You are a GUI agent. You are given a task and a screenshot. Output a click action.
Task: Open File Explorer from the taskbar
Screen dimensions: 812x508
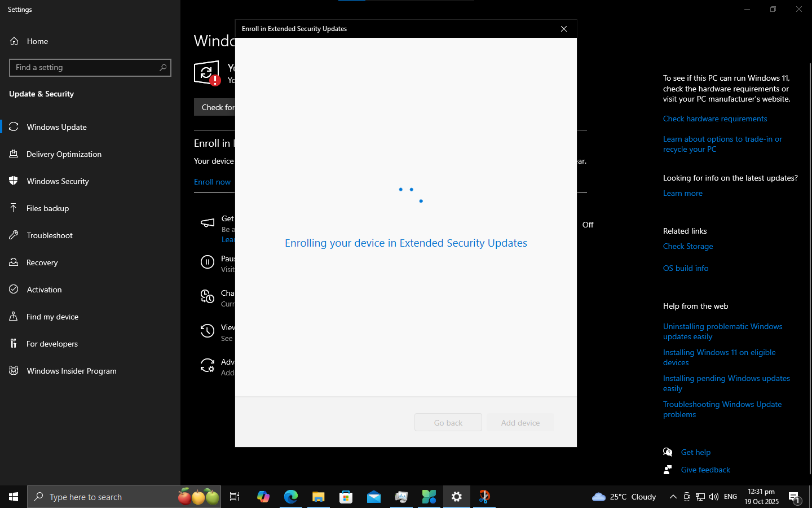319,497
